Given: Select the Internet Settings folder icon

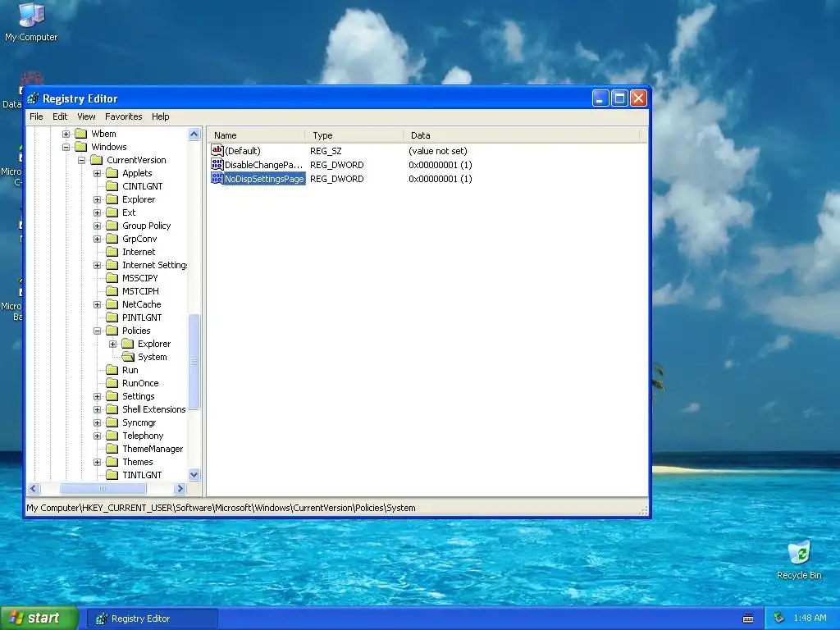Looking at the screenshot, I should pyautogui.click(x=112, y=265).
